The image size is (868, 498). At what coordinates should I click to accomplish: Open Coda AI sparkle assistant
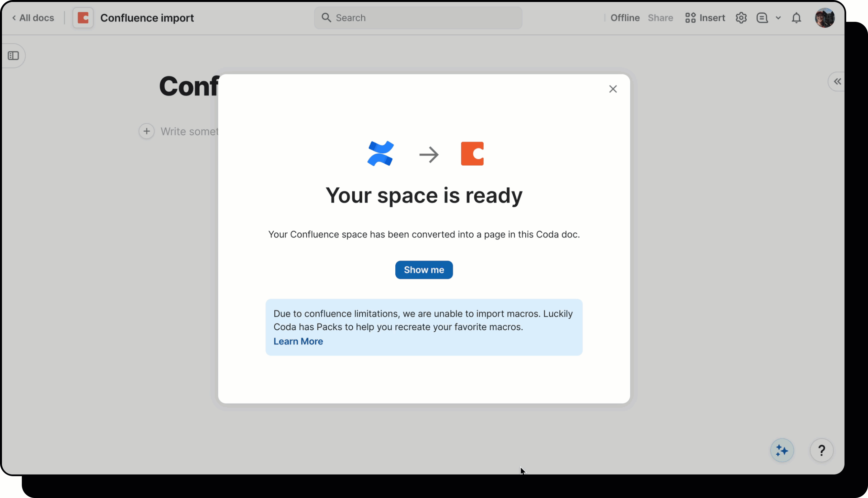click(x=782, y=450)
